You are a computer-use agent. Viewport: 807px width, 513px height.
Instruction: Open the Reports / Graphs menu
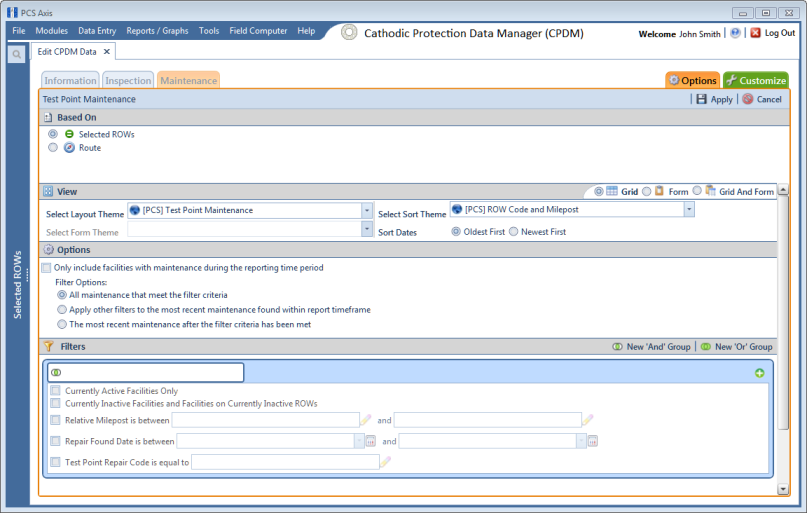click(x=157, y=31)
